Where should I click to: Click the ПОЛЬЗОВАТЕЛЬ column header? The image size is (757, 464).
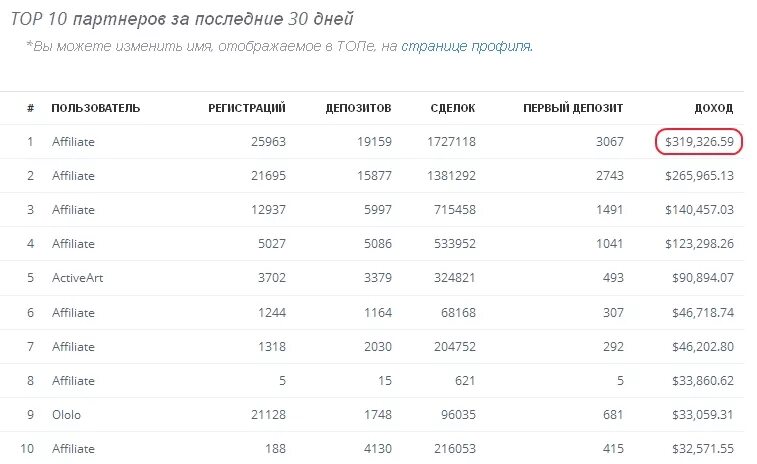[x=96, y=108]
